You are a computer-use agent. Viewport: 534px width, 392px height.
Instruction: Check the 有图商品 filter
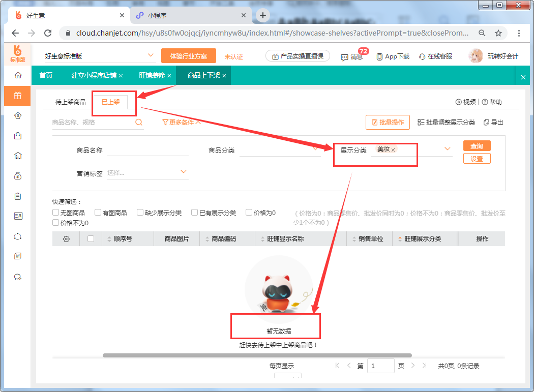tap(98, 213)
